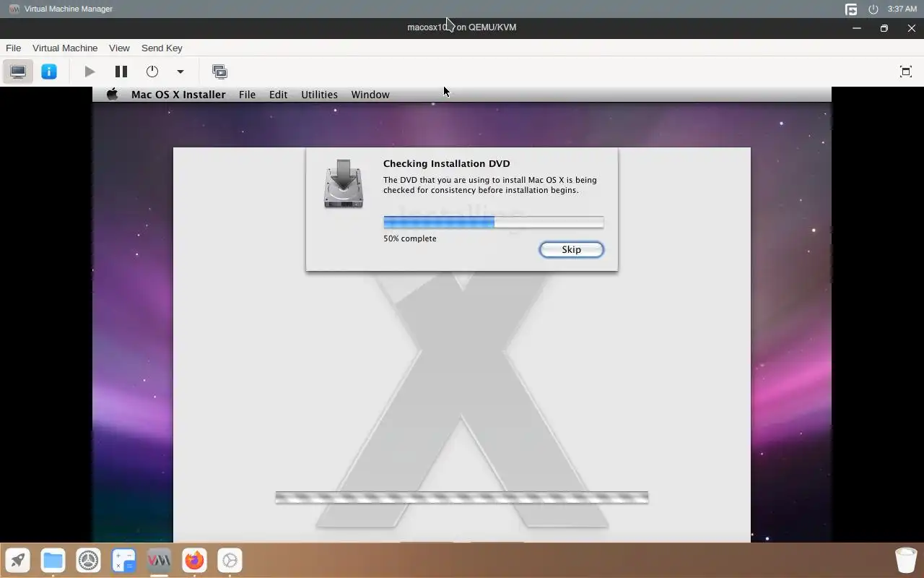Switch the viewer to fullscreen
This screenshot has height=578, width=924.
pyautogui.click(x=906, y=72)
